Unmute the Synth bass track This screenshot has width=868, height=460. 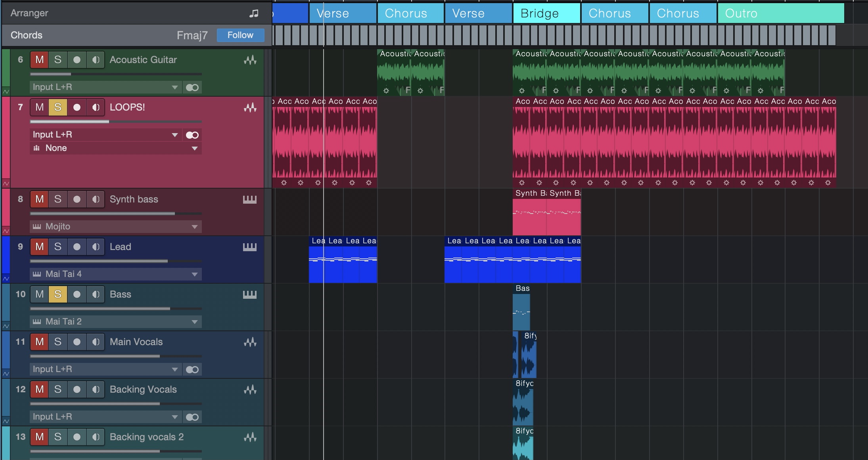40,199
